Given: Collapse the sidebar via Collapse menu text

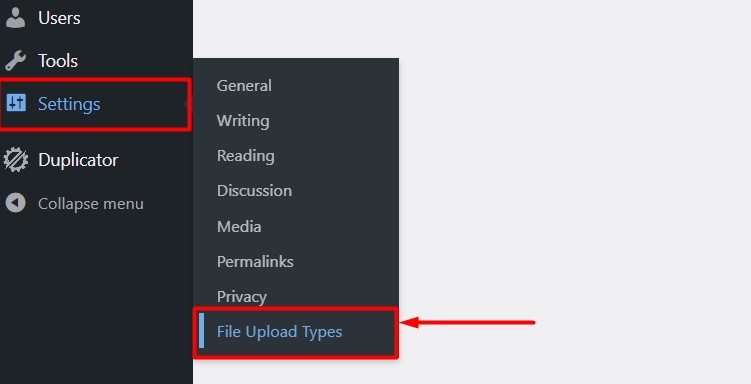Looking at the screenshot, I should 91,204.
